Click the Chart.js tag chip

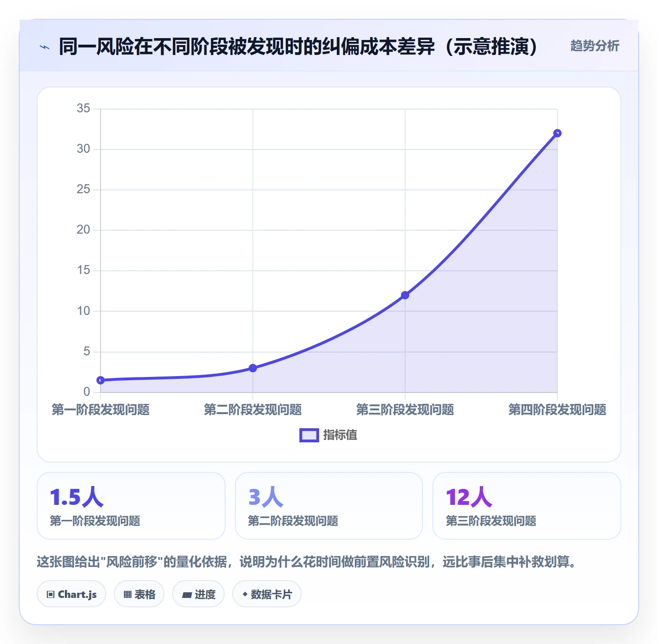click(x=71, y=594)
